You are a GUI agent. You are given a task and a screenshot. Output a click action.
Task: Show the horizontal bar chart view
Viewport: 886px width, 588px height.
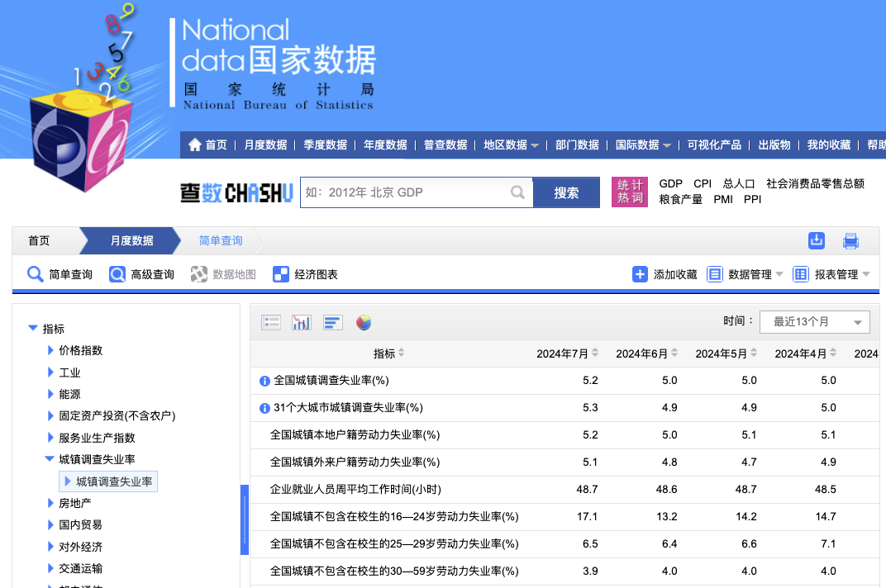pos(332,322)
